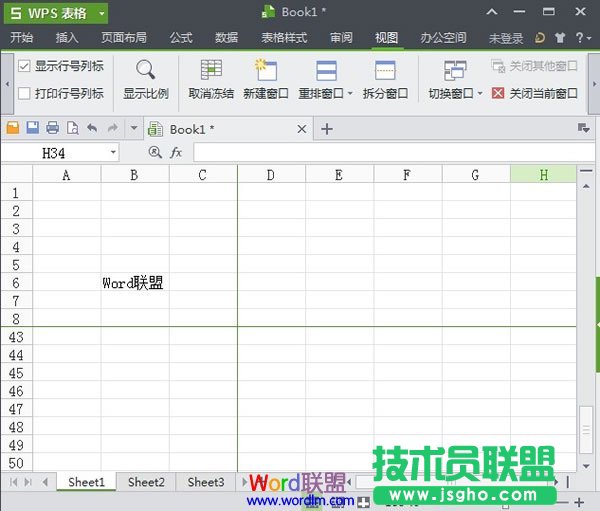Save the workbook with the floppy icon

(33, 128)
